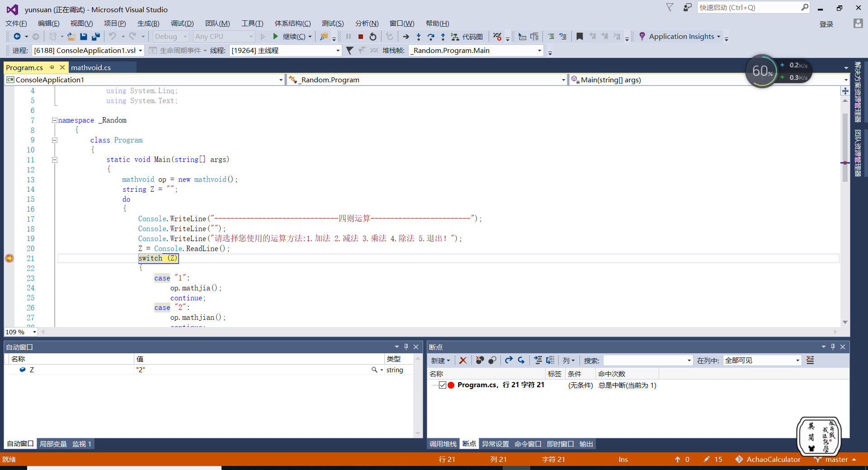Screen dimensions: 868x470
Task: Open the editor zoom level dropdown 109 %
Action: [x=21, y=332]
